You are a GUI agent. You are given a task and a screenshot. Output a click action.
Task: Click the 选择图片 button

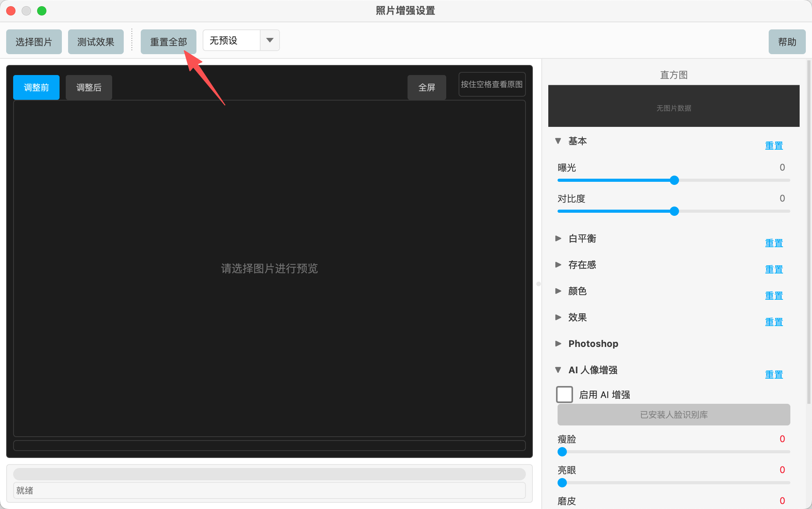pos(34,41)
